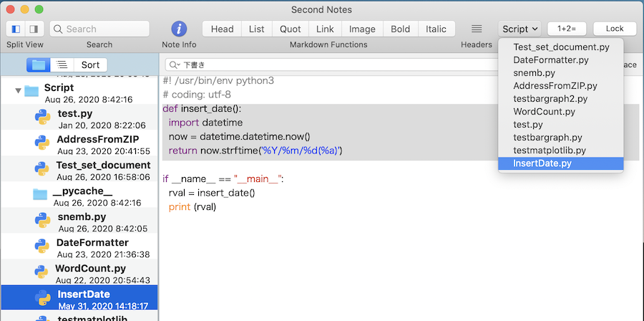The width and height of the screenshot is (644, 321).
Task: Insert an Image markdown element
Action: pyautogui.click(x=362, y=29)
